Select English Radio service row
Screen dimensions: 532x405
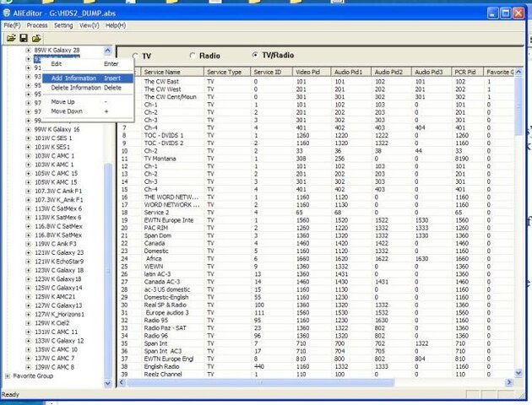[x=316, y=366]
